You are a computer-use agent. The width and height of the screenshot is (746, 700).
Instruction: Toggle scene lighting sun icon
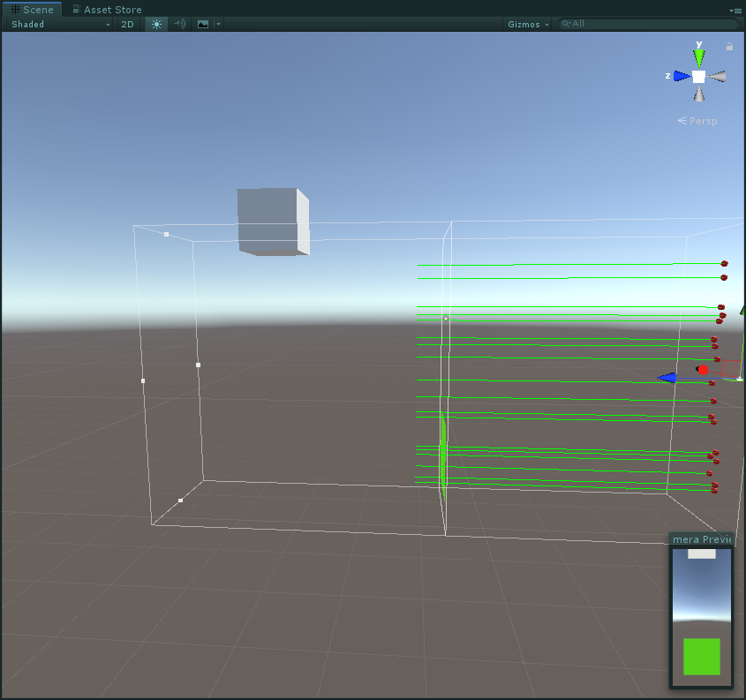point(156,24)
